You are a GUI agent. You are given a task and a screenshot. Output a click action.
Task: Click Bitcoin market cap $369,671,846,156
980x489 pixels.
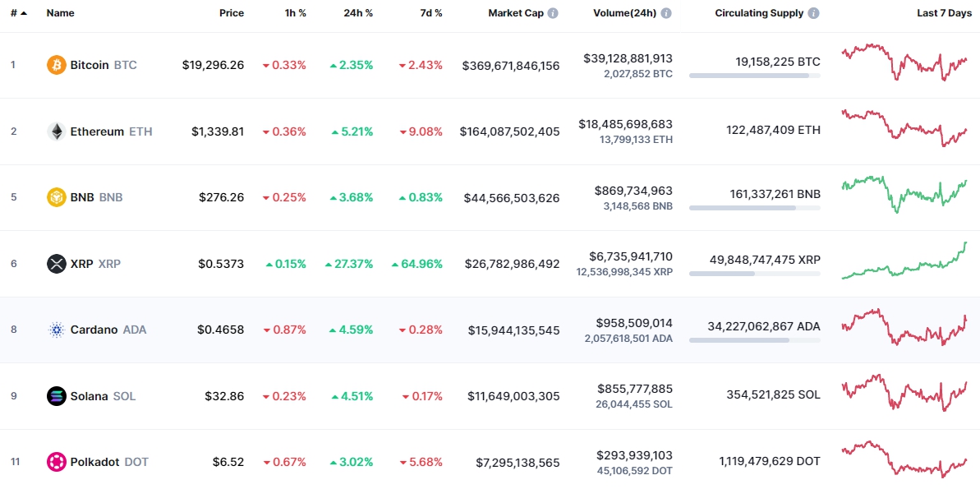511,66
